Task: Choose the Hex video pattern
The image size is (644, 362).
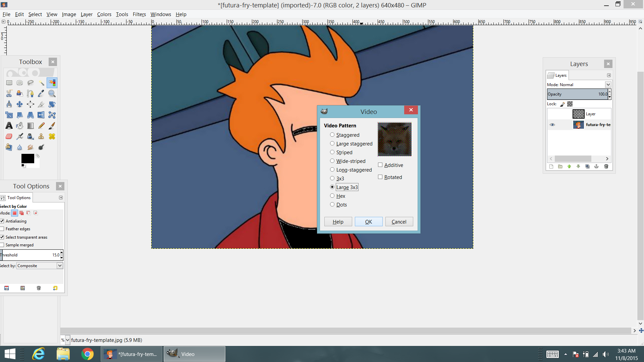Action: [338, 196]
